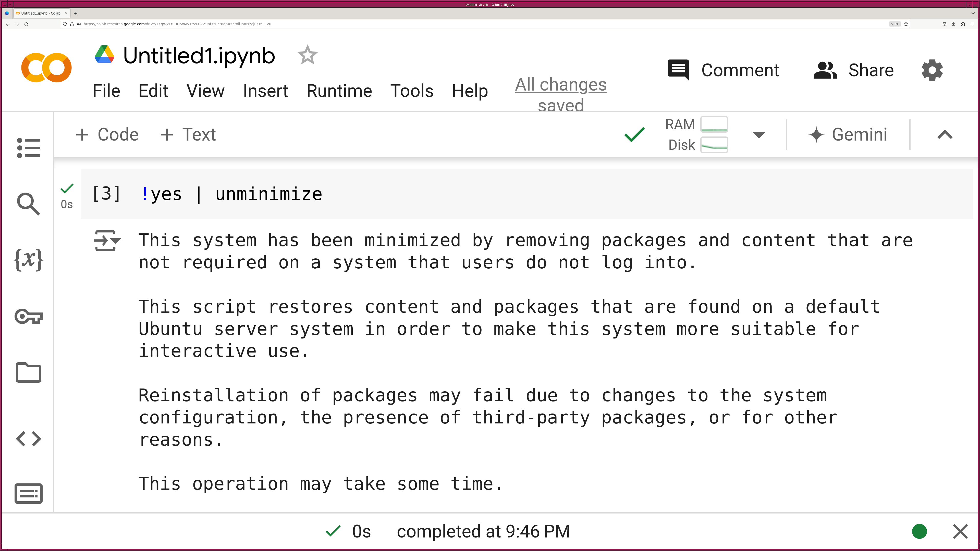Click the Settings gear icon
Viewport: 980px width, 551px height.
coord(932,70)
